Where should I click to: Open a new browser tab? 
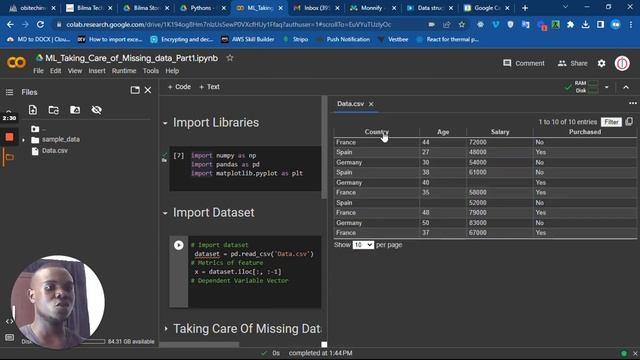click(x=525, y=8)
